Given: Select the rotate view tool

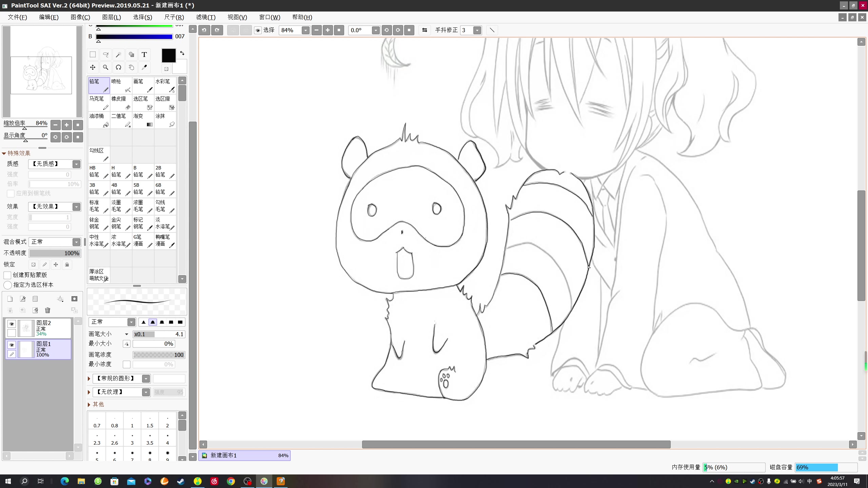Looking at the screenshot, I should coord(118,67).
